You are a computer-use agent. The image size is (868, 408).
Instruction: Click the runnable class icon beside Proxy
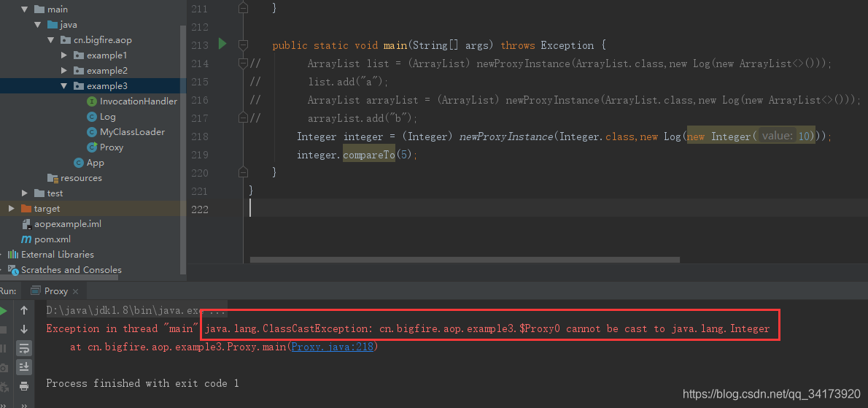pos(92,147)
